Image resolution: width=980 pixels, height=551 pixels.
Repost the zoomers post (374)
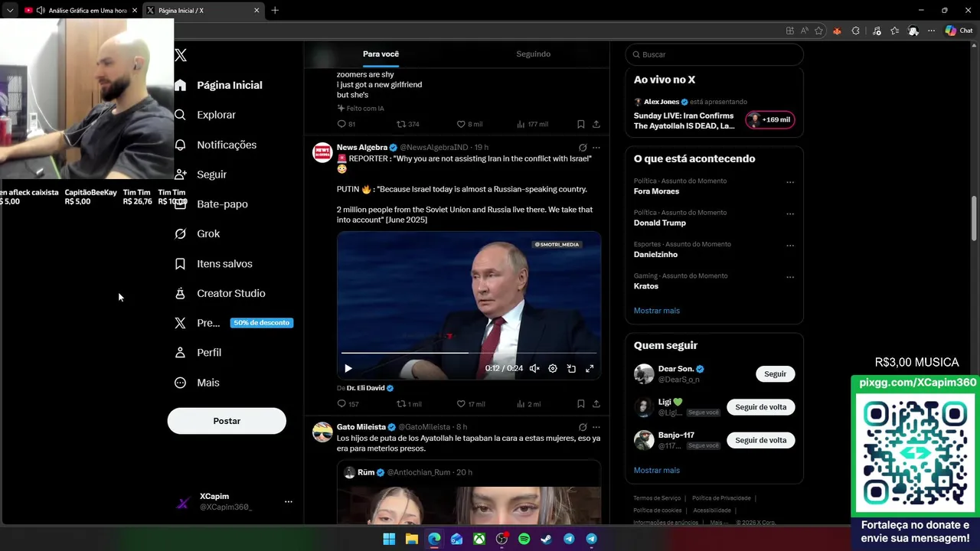pos(407,124)
